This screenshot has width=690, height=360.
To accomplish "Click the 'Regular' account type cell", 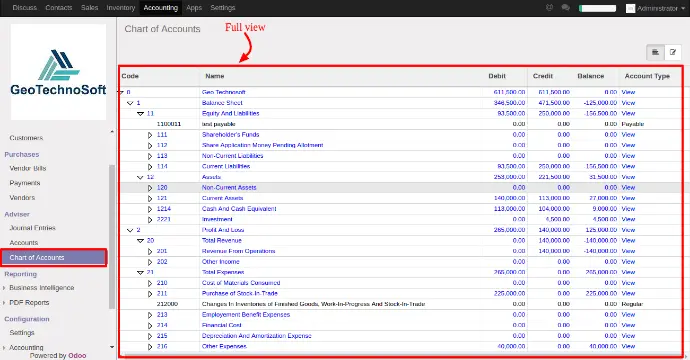I will 632,304.
